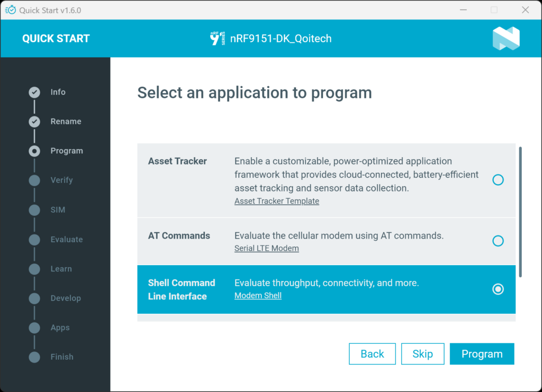Click the application list scrollbar
Image resolution: width=542 pixels, height=392 pixels.
pos(520,212)
